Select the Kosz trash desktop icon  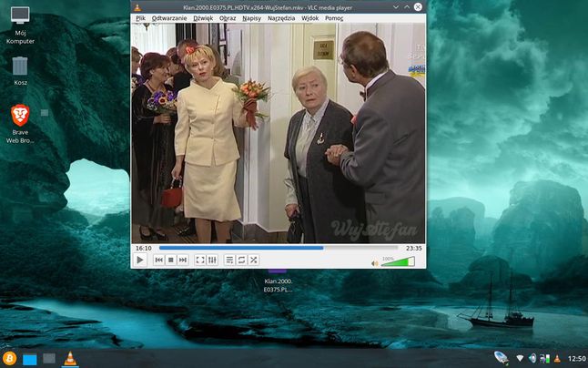coord(20,71)
